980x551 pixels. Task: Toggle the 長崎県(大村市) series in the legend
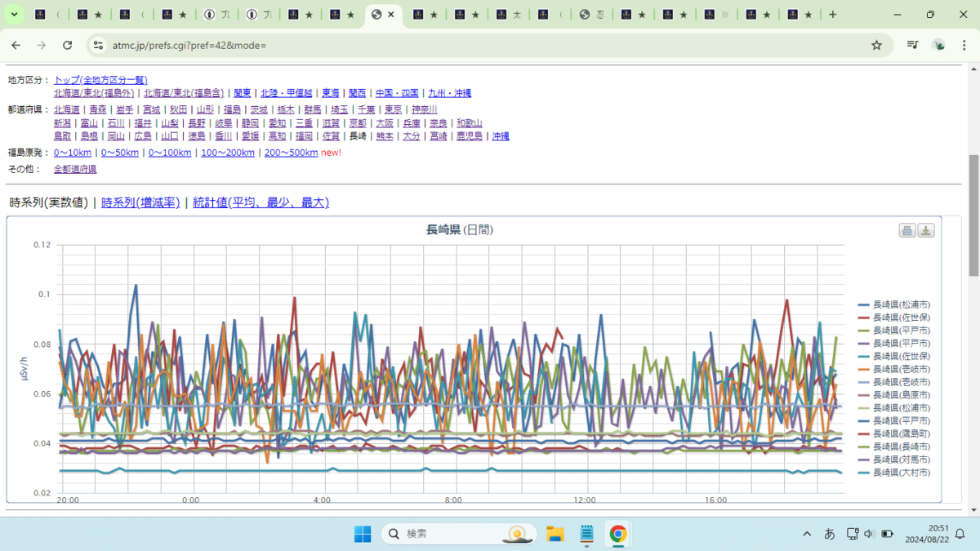coord(893,473)
